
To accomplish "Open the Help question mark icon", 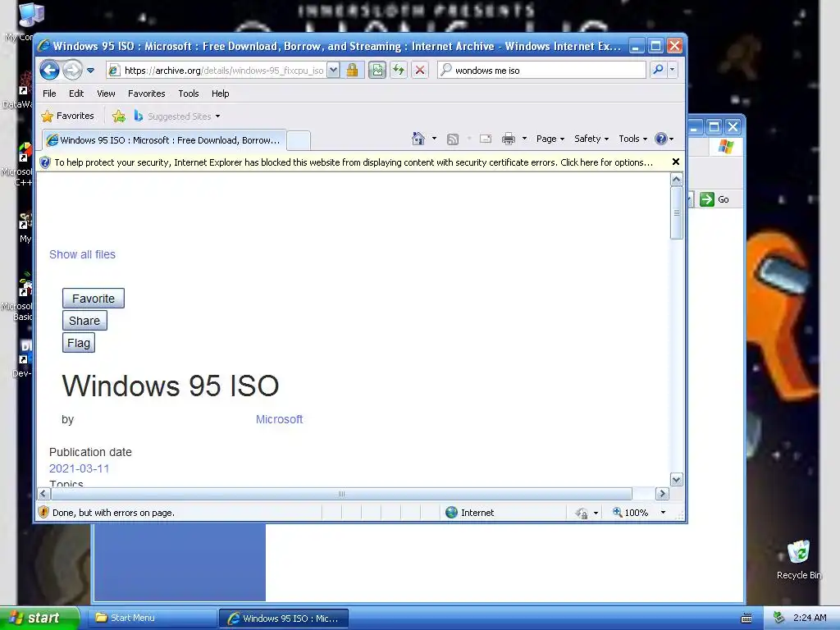I will [663, 139].
